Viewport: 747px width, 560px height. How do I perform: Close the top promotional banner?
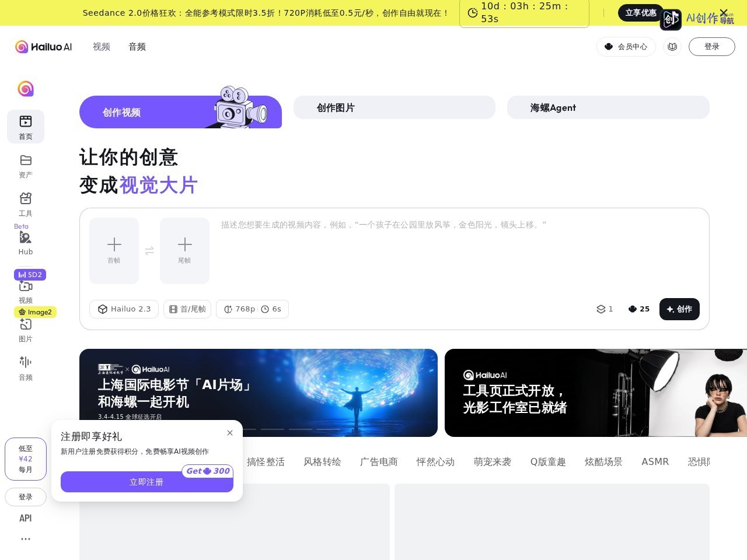(724, 12)
